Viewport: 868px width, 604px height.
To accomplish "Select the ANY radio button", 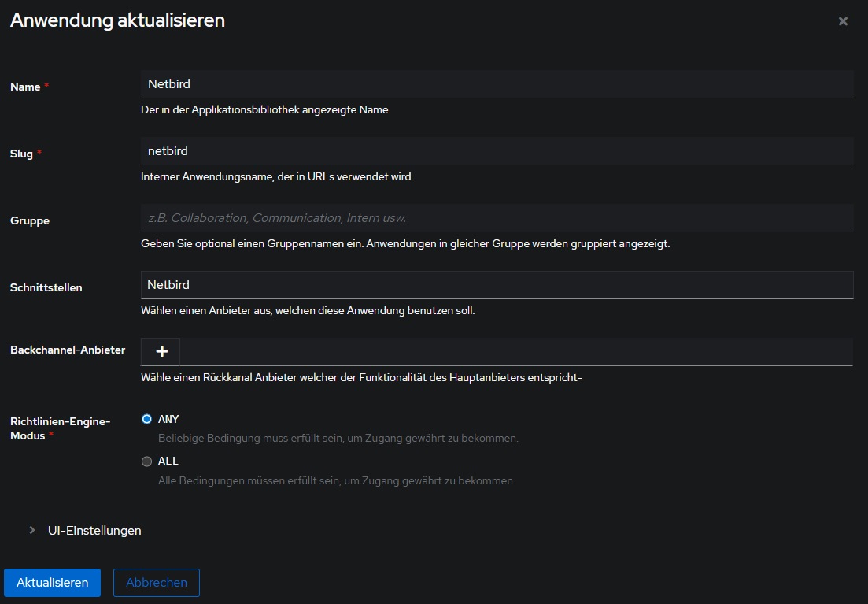I will coord(146,420).
